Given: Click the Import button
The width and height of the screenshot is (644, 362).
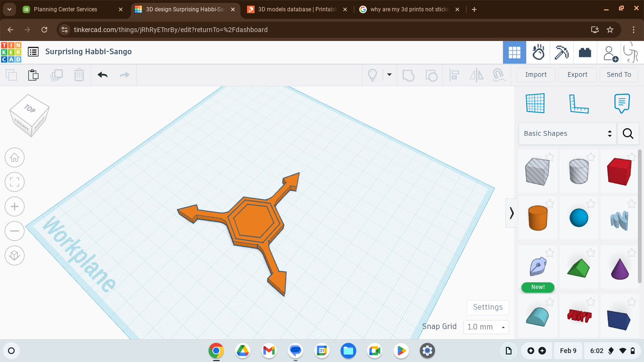Looking at the screenshot, I should (536, 74).
